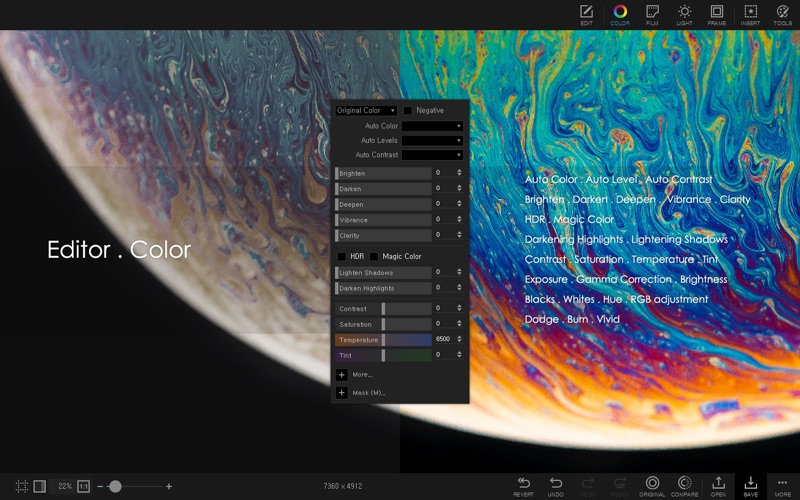Open the Frame tool

(716, 14)
